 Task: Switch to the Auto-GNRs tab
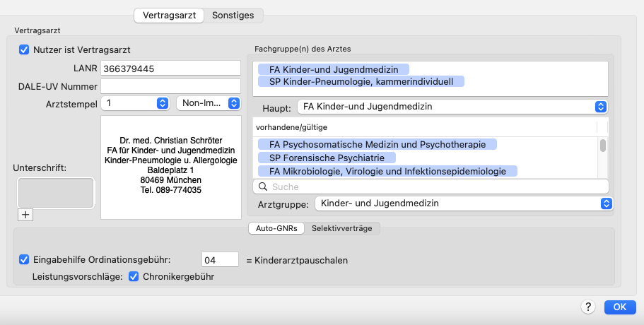click(276, 228)
